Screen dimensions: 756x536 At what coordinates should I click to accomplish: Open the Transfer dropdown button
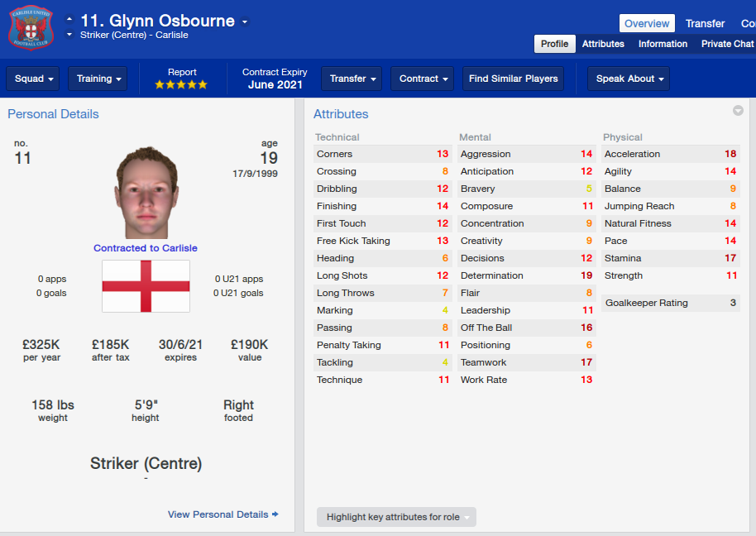(x=352, y=79)
